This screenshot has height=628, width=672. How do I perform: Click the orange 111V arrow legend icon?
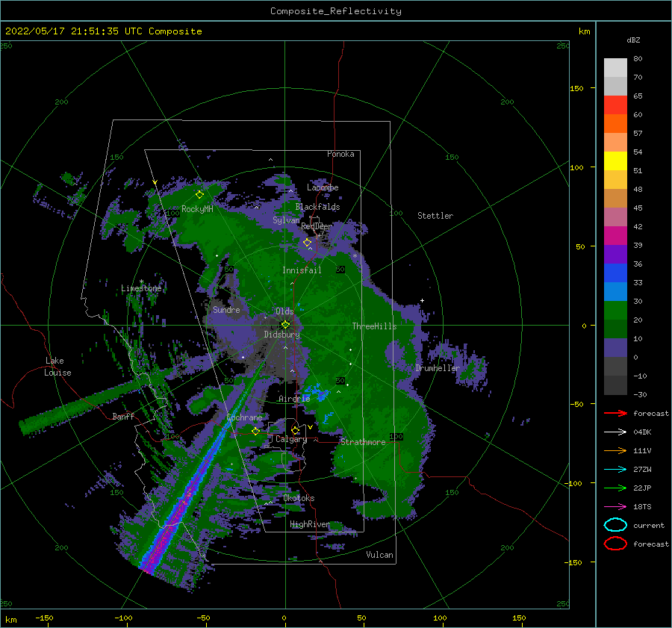click(615, 450)
